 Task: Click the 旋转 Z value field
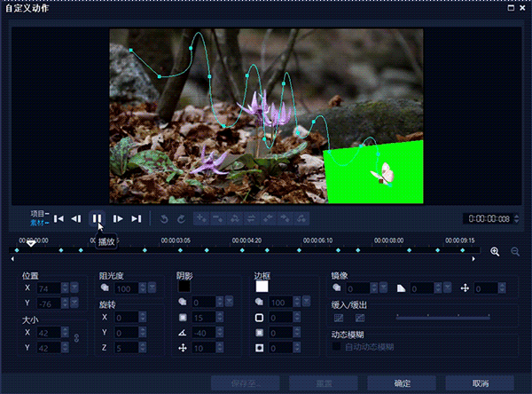coord(126,348)
